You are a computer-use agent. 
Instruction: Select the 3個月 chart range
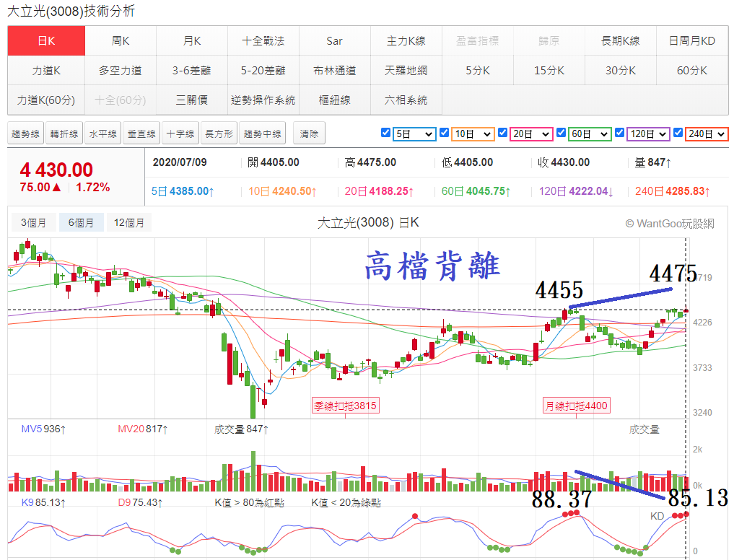tap(34, 222)
